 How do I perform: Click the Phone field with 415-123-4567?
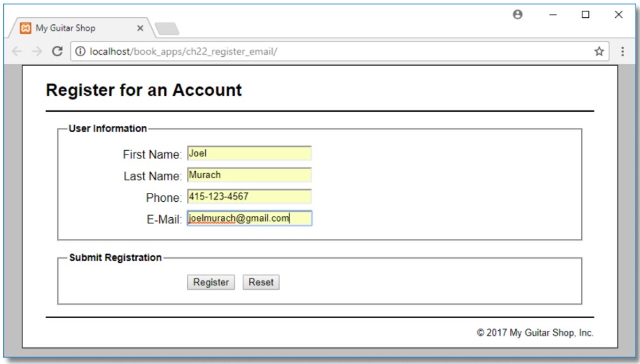click(x=249, y=197)
